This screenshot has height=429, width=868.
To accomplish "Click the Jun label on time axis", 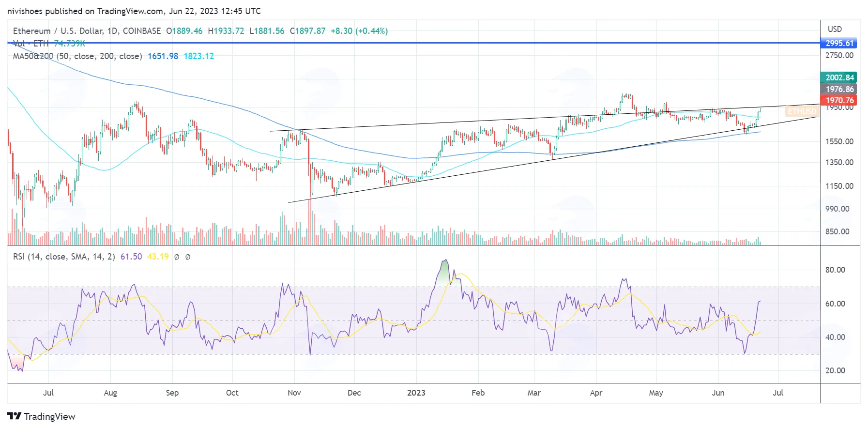I will click(718, 393).
